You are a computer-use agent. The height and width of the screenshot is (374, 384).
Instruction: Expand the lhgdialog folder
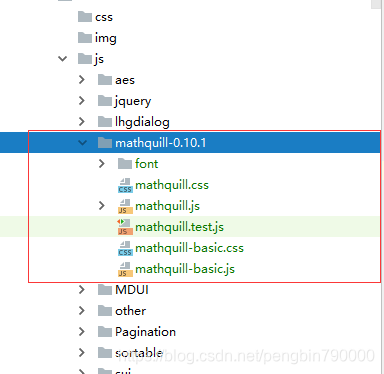point(82,122)
